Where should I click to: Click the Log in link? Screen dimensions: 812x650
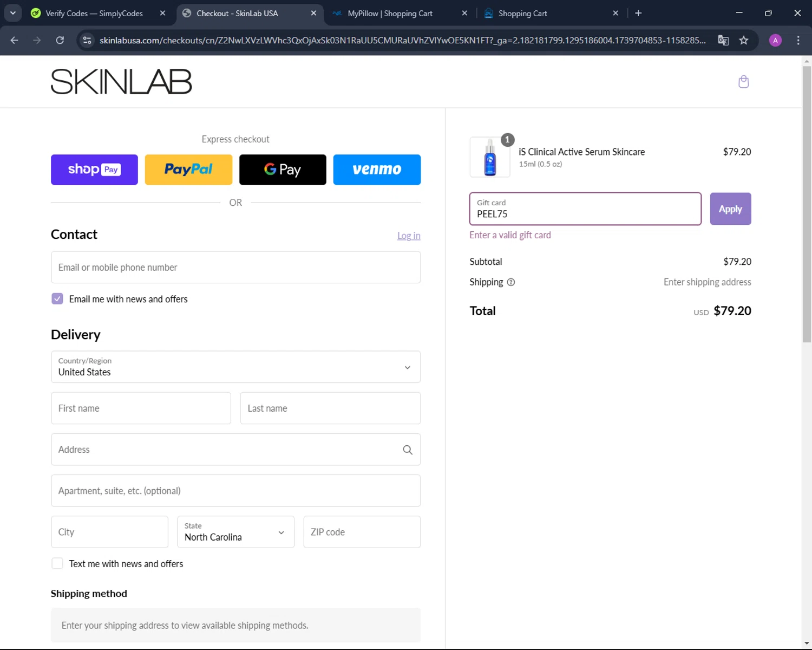pyautogui.click(x=409, y=236)
